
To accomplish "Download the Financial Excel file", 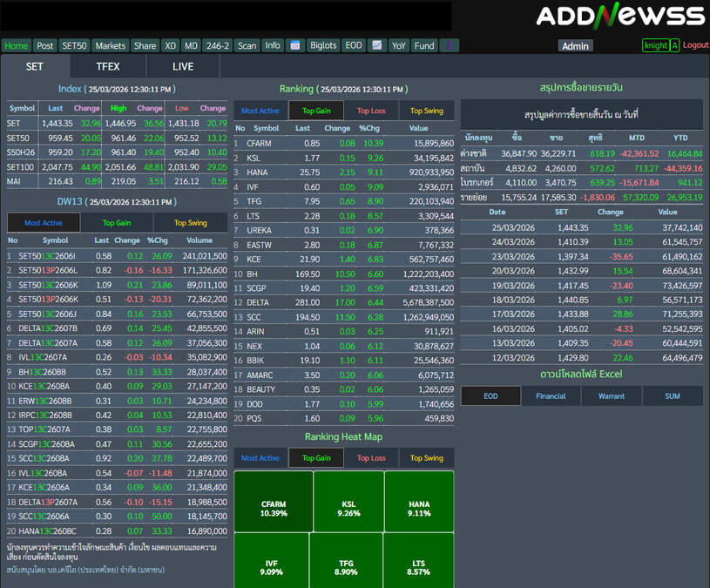I will click(x=551, y=396).
